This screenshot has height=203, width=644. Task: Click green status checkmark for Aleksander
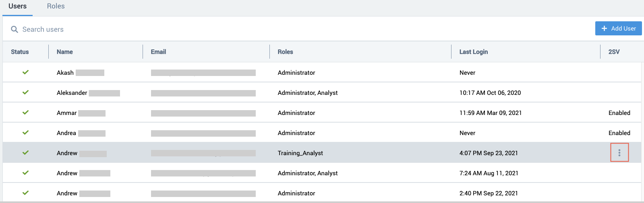[25, 92]
